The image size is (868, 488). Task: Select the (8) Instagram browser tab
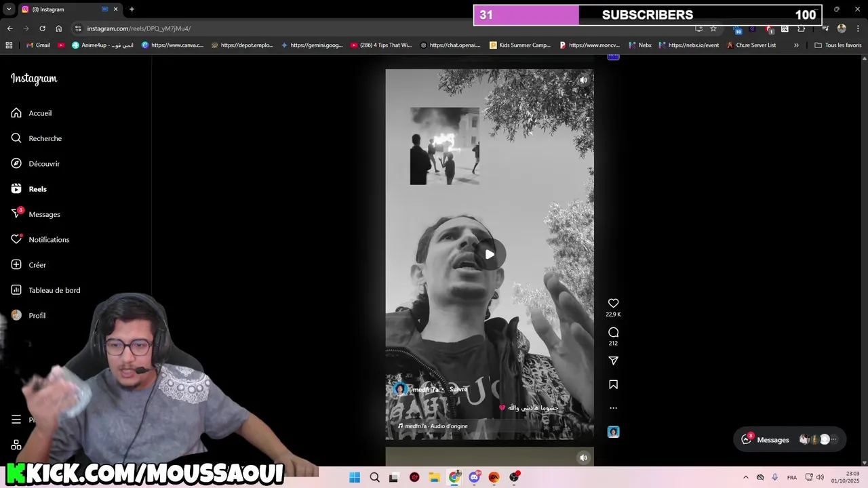pos(69,9)
